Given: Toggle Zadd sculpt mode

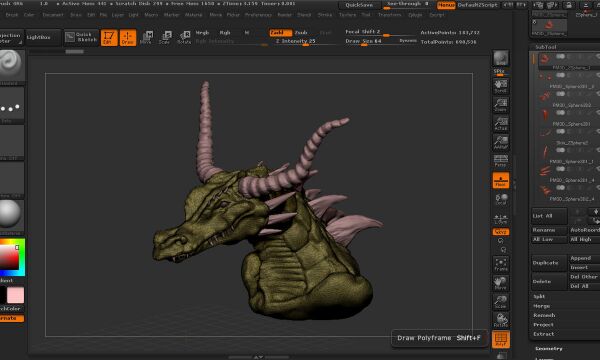Looking at the screenshot, I should 280,33.
